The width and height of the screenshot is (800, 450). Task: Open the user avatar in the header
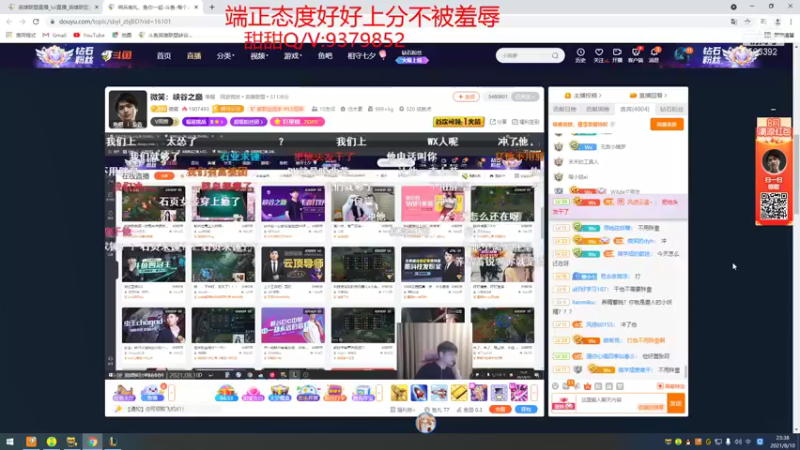(x=681, y=54)
